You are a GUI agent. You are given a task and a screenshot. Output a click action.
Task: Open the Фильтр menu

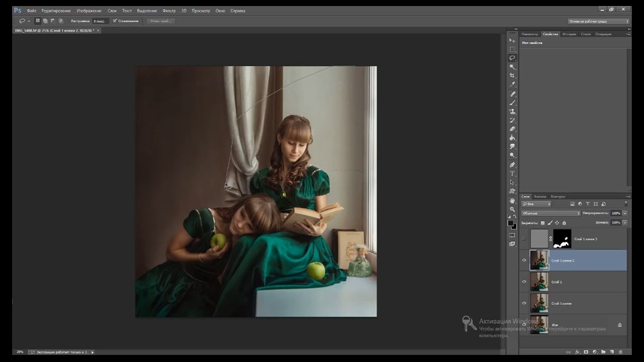pos(169,11)
